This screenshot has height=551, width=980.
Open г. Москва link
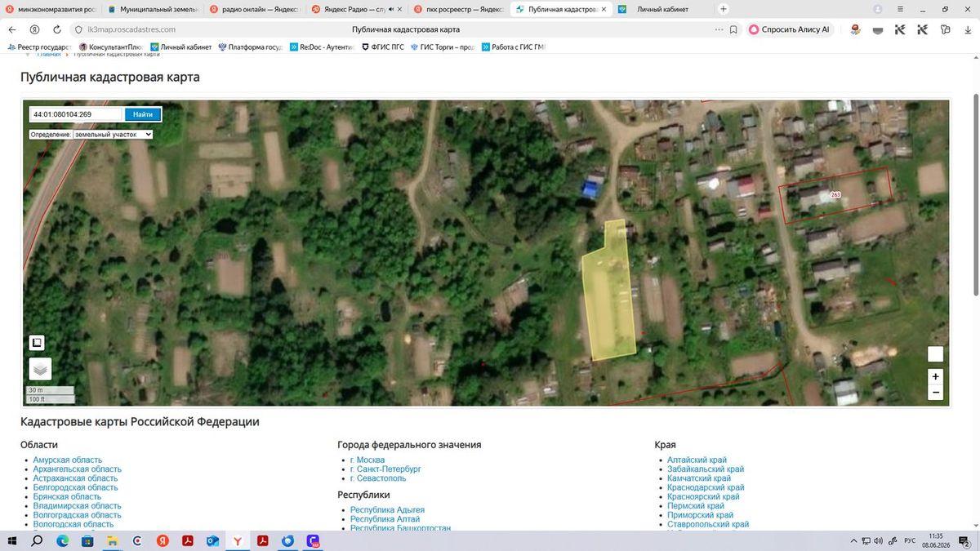[x=367, y=460]
